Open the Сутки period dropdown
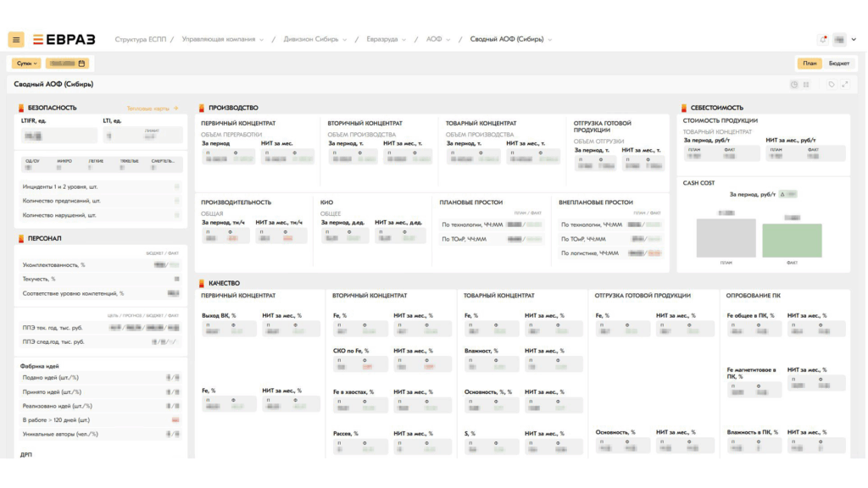868x488 pixels. (x=25, y=64)
